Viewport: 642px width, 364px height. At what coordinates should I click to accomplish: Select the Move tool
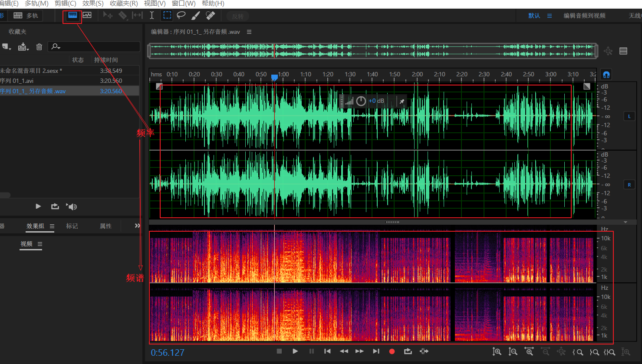(108, 16)
